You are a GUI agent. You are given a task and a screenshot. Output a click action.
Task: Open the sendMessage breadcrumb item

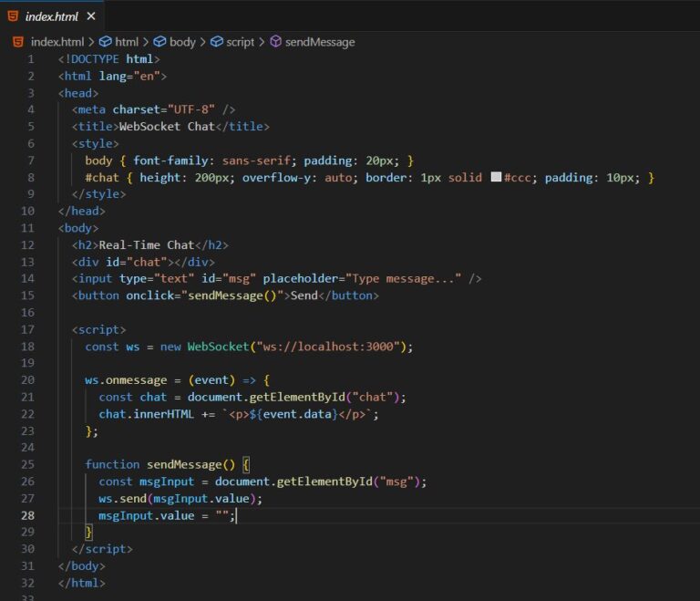click(x=320, y=42)
